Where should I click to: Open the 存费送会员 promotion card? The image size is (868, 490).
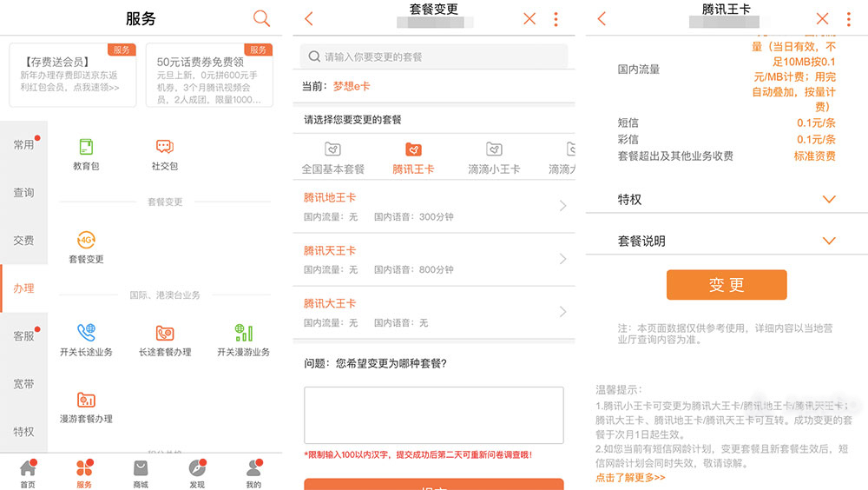pos(73,75)
